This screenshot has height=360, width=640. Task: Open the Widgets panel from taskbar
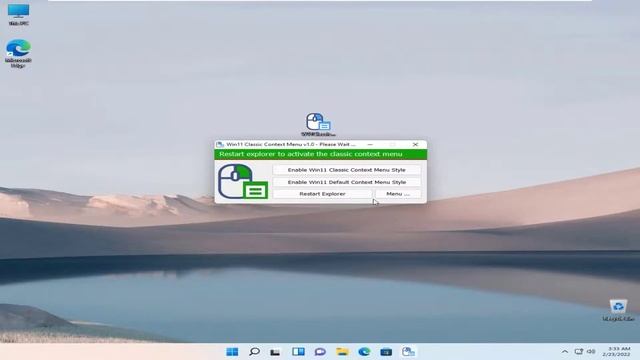298,351
